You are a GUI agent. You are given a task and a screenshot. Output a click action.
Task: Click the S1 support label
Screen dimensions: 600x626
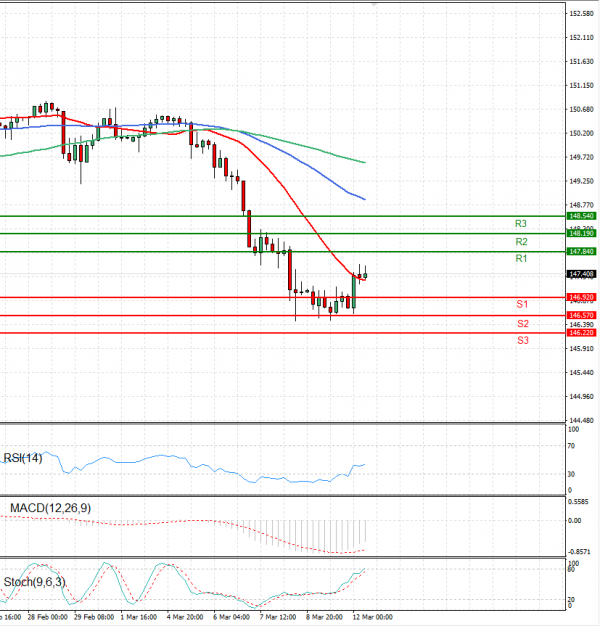click(522, 304)
